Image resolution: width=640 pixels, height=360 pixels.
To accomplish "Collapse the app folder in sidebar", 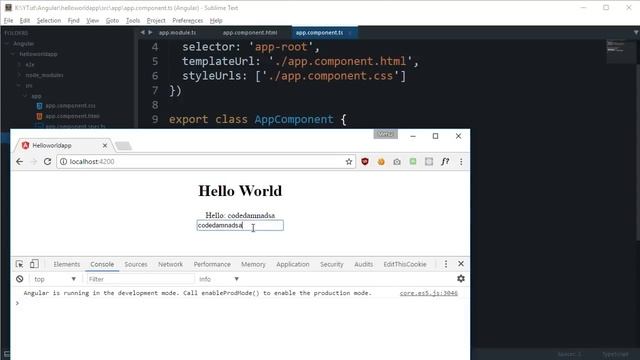I will (25, 96).
